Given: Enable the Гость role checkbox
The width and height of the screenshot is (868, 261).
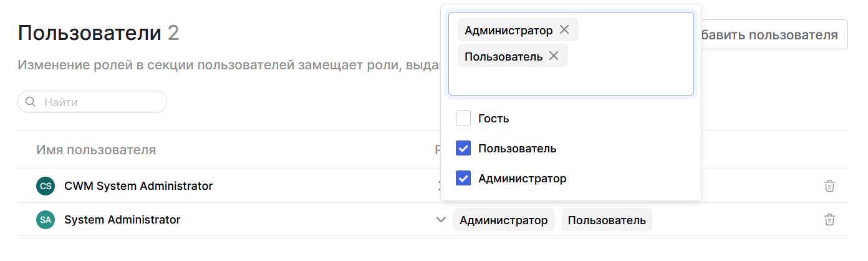Looking at the screenshot, I should pos(463,118).
